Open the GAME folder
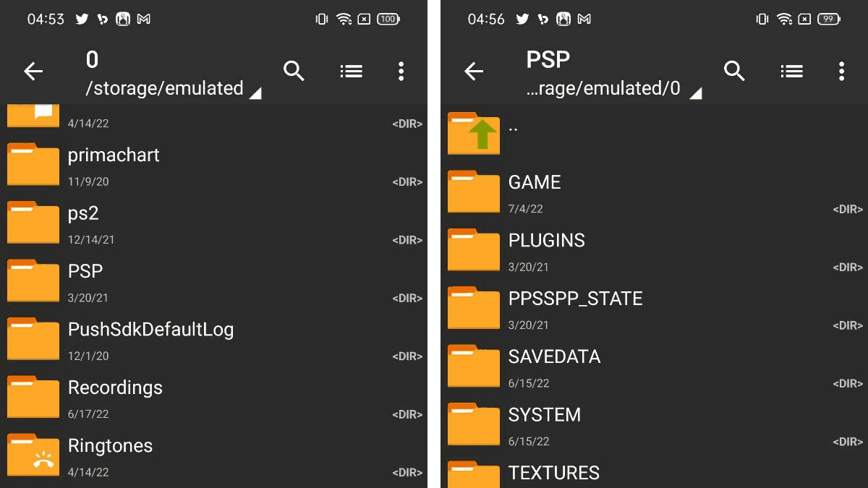Viewport: 868px width, 488px height. 535,183
